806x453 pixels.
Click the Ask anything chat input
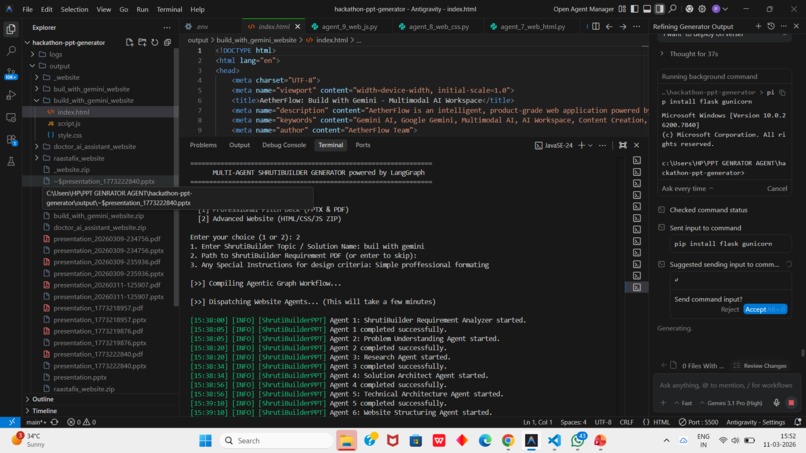pyautogui.click(x=725, y=385)
